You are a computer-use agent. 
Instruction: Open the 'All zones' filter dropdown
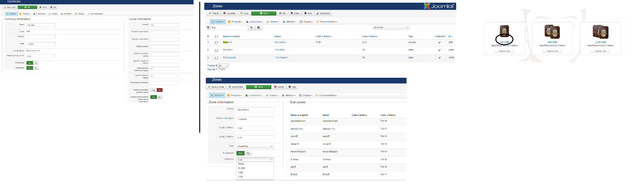tap(391, 27)
